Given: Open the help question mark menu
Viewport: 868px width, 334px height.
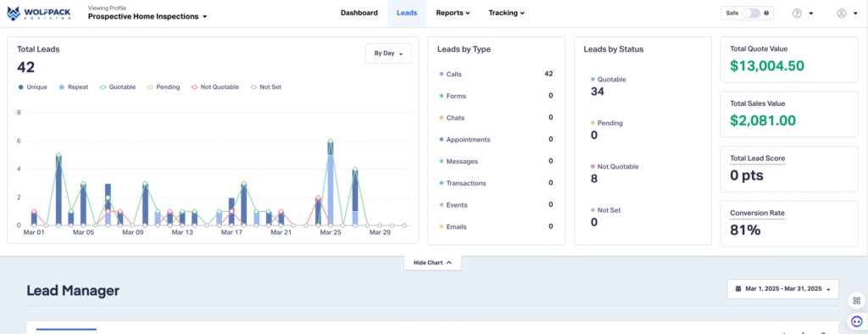Looking at the screenshot, I should click(797, 14).
